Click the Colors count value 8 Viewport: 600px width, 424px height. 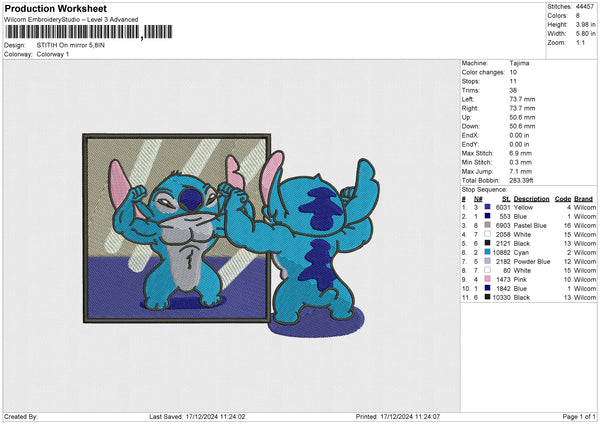tap(577, 16)
